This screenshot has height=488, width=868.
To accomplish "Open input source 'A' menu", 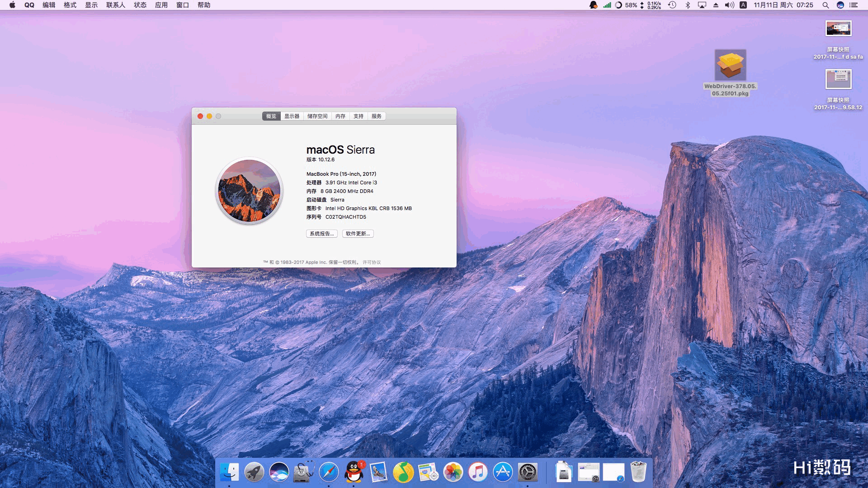I will tap(743, 5).
